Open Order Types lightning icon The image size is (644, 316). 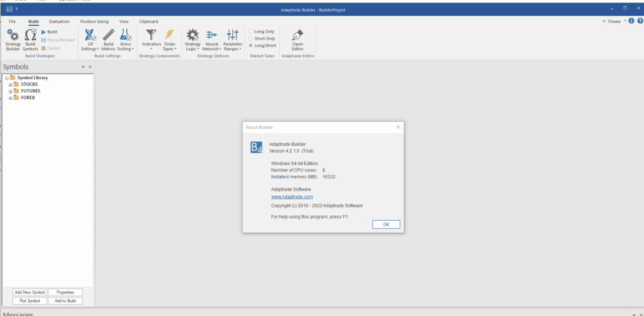click(x=169, y=35)
